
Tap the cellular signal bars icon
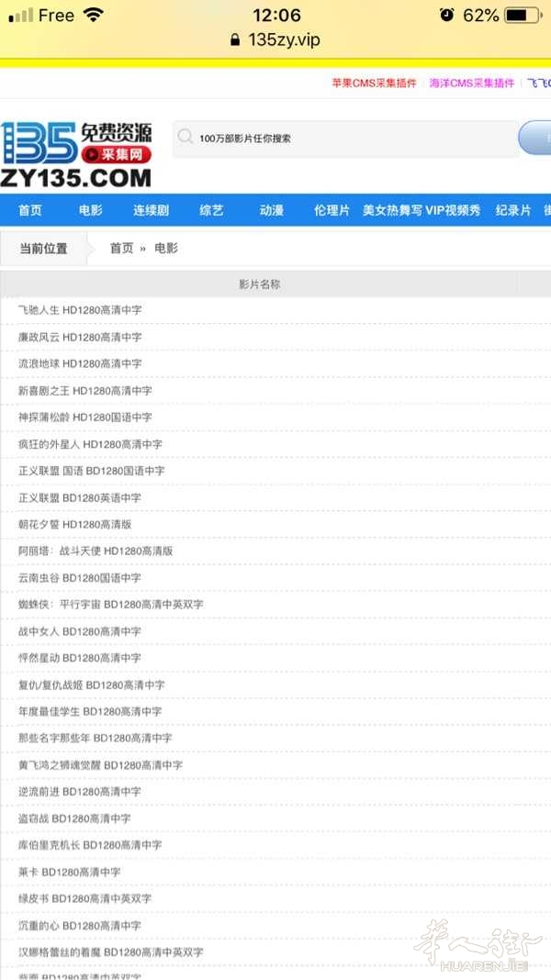(20, 16)
